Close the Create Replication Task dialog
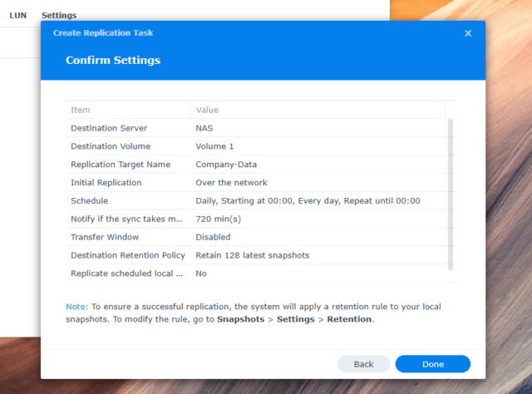This screenshot has height=394, width=532. [x=468, y=33]
